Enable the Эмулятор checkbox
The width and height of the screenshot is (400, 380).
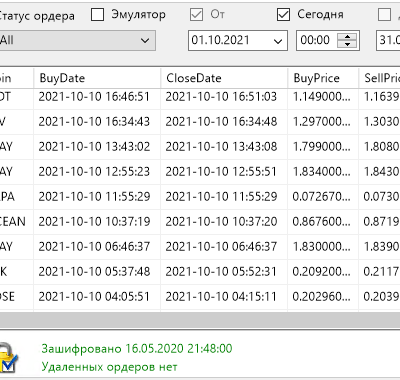click(x=97, y=15)
